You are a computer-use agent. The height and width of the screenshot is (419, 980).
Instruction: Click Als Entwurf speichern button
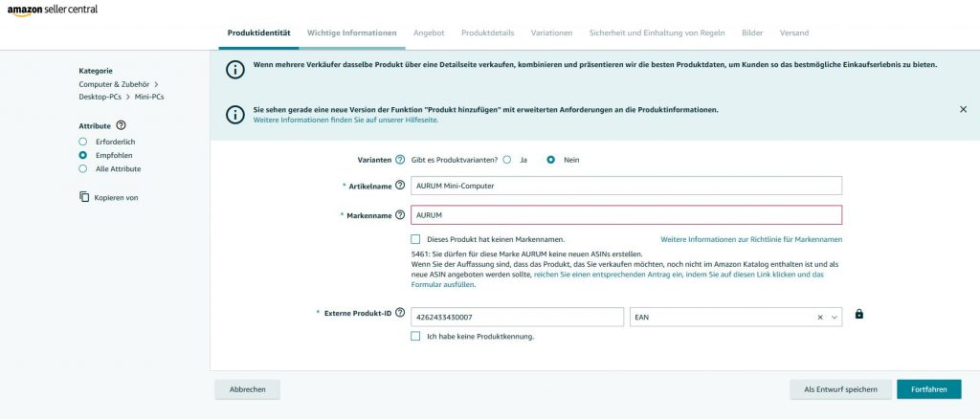pyautogui.click(x=840, y=389)
